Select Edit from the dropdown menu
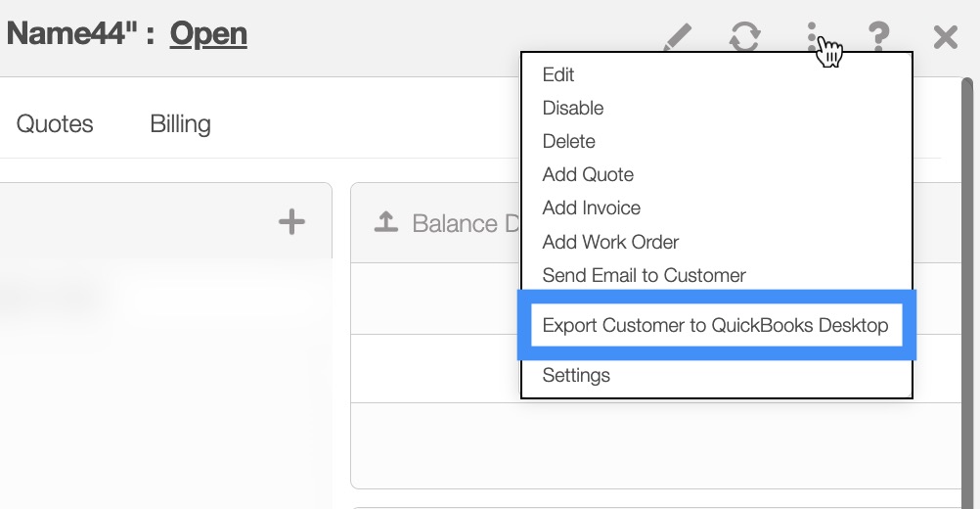 pos(558,75)
